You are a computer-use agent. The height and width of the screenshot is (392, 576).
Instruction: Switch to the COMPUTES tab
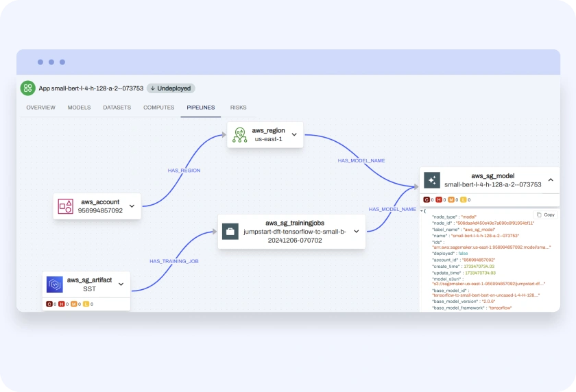(158, 108)
